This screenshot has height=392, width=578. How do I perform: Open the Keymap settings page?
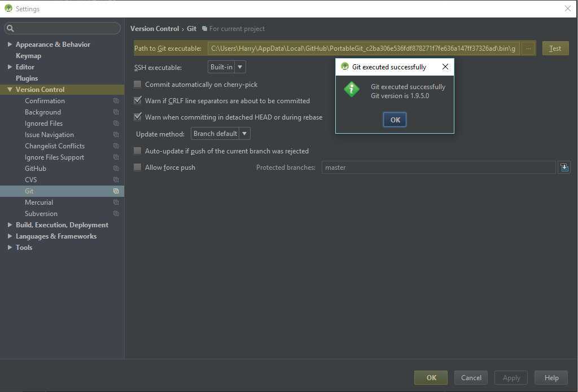click(x=28, y=56)
